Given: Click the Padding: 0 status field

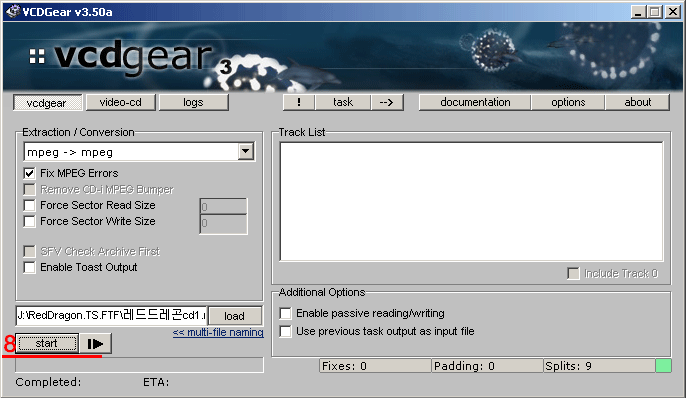Looking at the screenshot, I should (487, 366).
